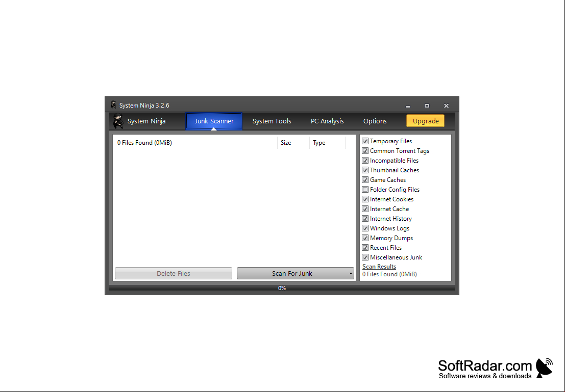Image resolution: width=565 pixels, height=392 pixels.
Task: Toggle Internet Cache checkbox
Action: point(365,209)
